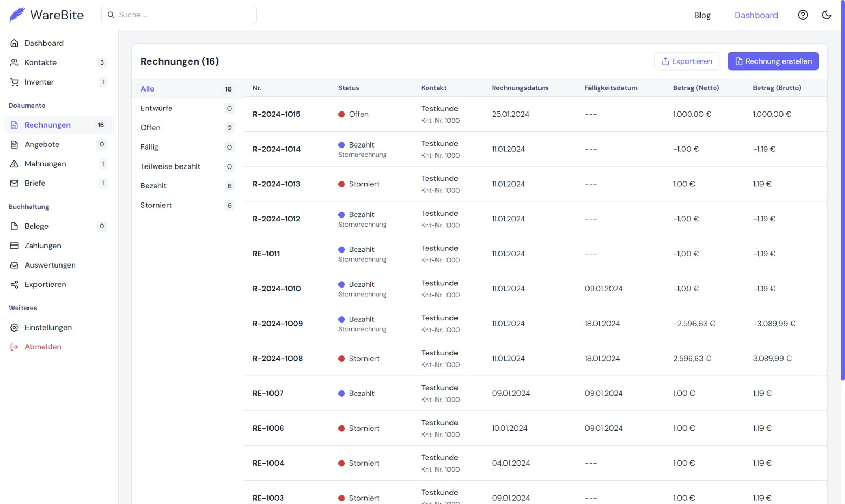Click the Rechnungen (16) heading
Viewport: 845px width, 504px height.
tap(179, 61)
